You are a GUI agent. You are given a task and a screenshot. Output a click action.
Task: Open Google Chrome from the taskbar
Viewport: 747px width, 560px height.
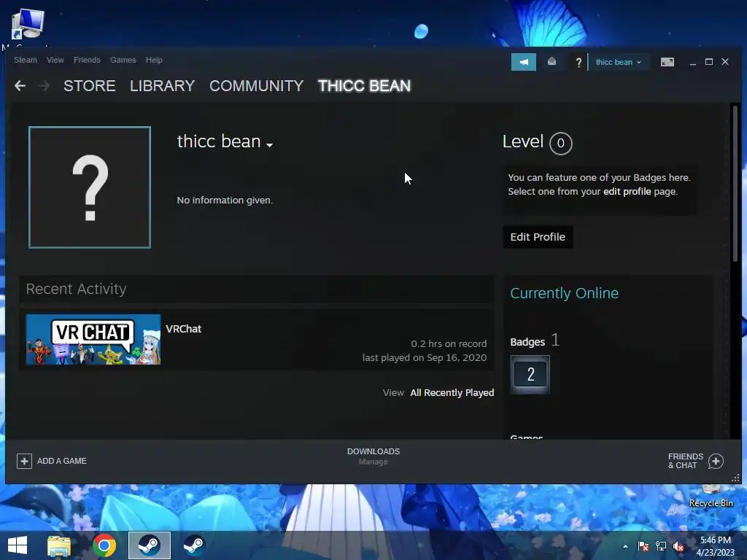[x=104, y=545]
